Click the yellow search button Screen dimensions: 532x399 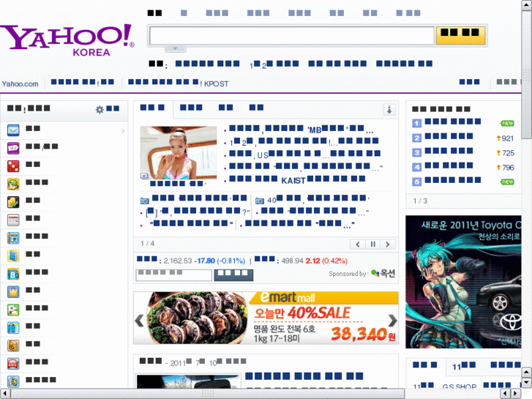[460, 35]
